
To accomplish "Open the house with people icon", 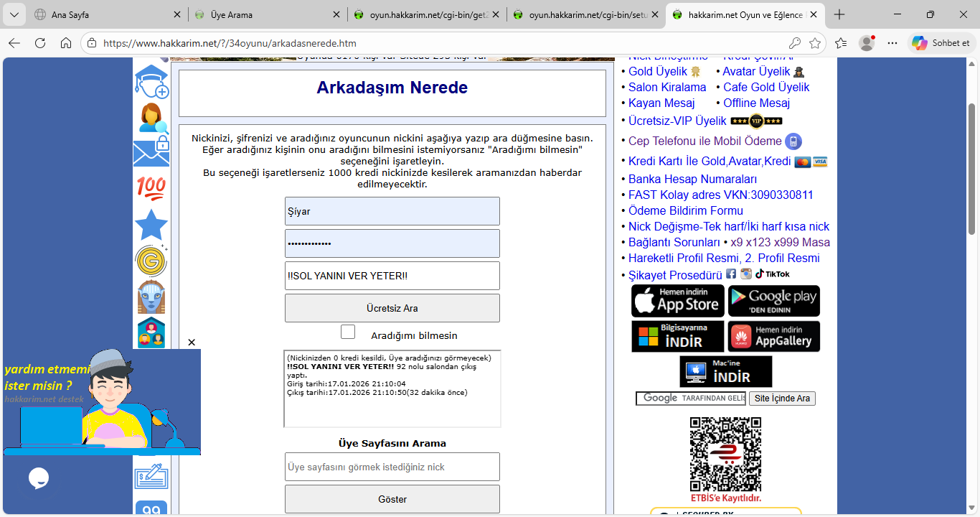I will coord(151,332).
